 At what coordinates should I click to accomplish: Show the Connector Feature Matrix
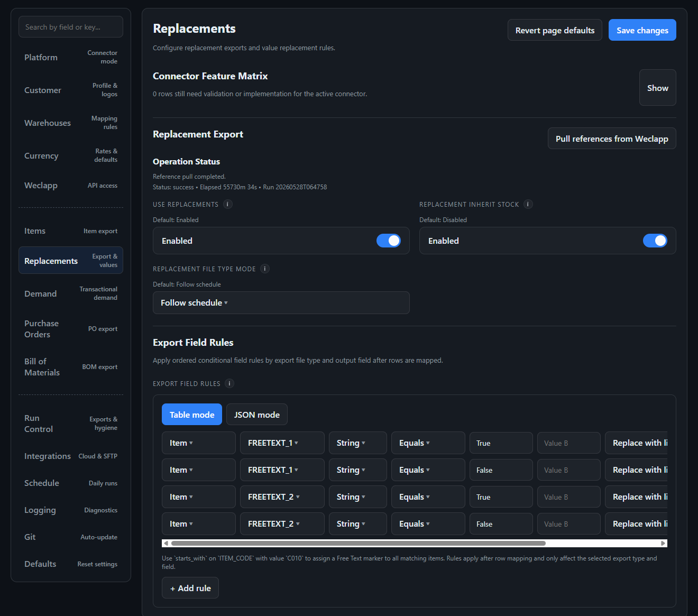pyautogui.click(x=658, y=88)
